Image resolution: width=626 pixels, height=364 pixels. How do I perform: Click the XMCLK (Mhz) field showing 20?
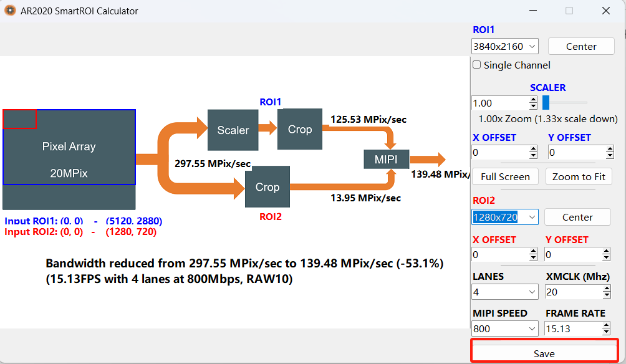point(574,292)
